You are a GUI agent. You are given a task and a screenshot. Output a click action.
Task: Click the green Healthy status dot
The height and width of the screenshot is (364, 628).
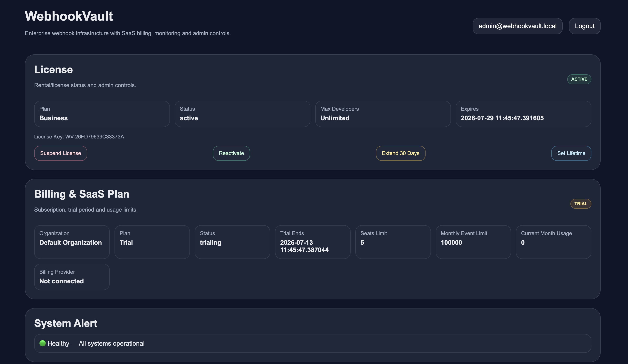tap(43, 343)
